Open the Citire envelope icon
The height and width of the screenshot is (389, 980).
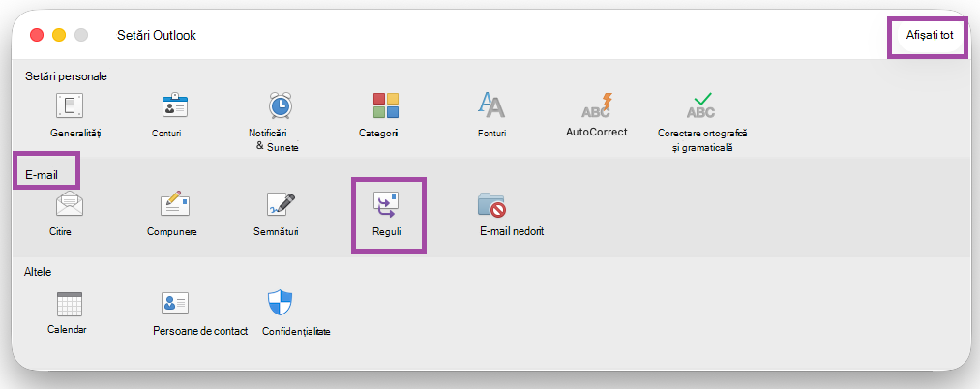click(x=69, y=204)
